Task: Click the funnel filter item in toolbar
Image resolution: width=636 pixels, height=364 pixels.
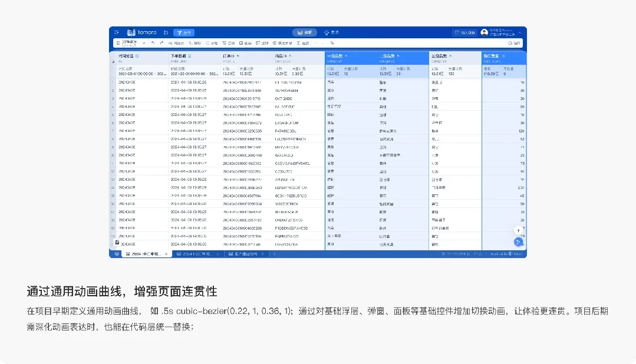Action: tap(229, 43)
